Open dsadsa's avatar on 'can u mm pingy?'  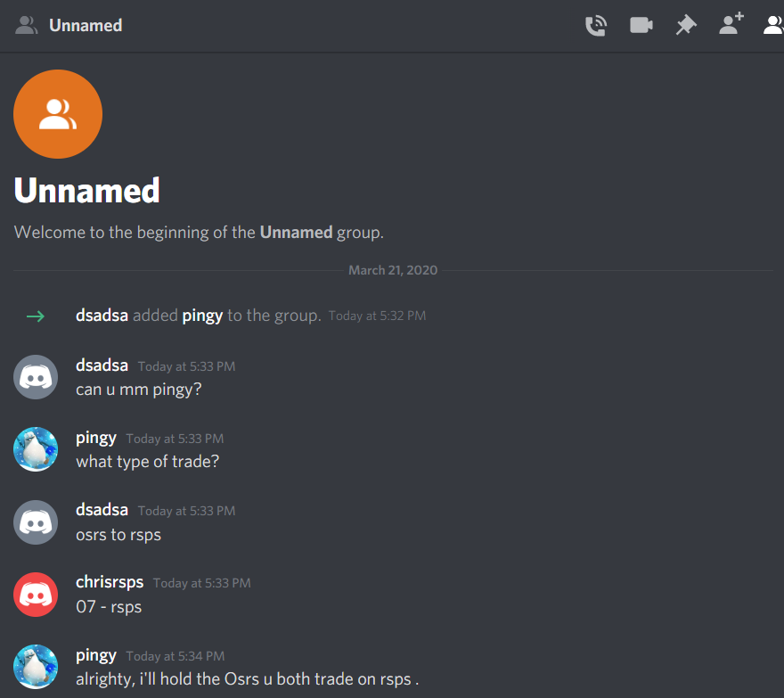(36, 377)
